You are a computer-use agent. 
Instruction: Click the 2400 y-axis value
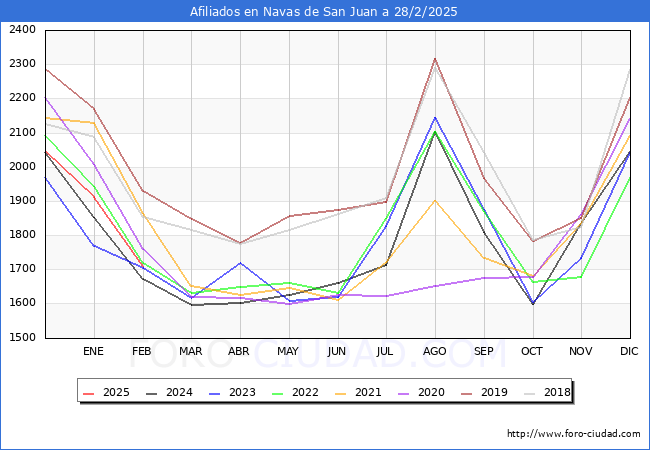22,30
